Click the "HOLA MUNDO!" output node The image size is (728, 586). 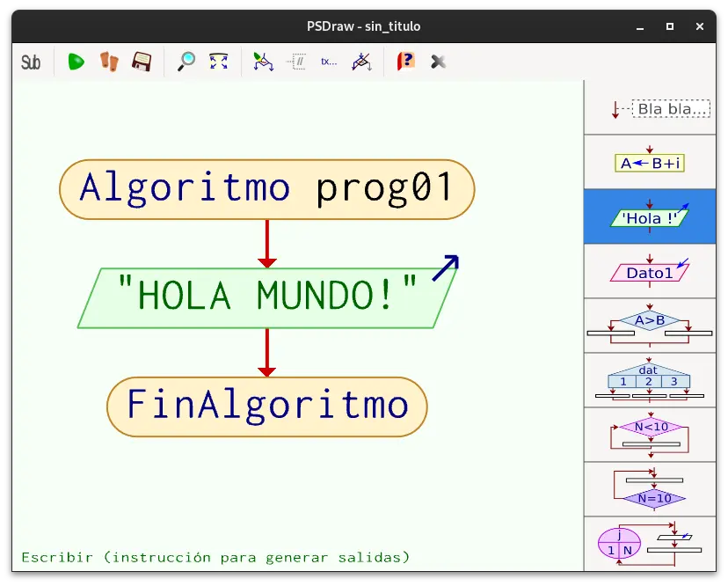coord(268,297)
